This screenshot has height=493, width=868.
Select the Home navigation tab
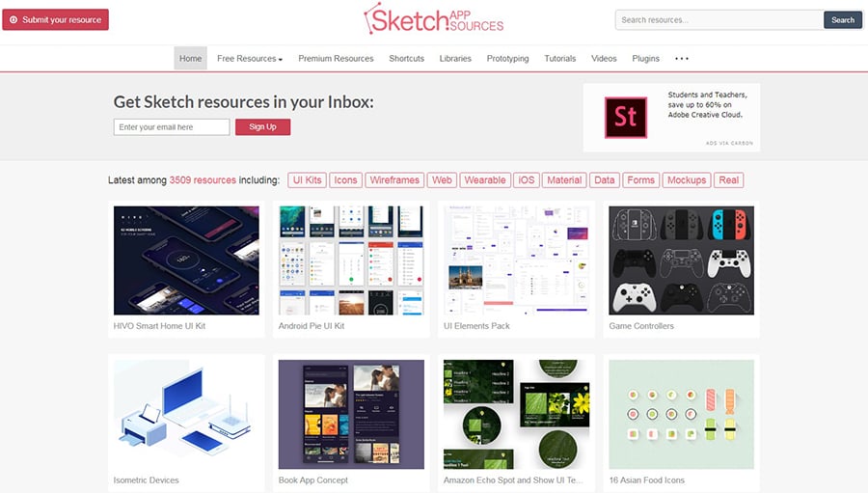click(191, 58)
